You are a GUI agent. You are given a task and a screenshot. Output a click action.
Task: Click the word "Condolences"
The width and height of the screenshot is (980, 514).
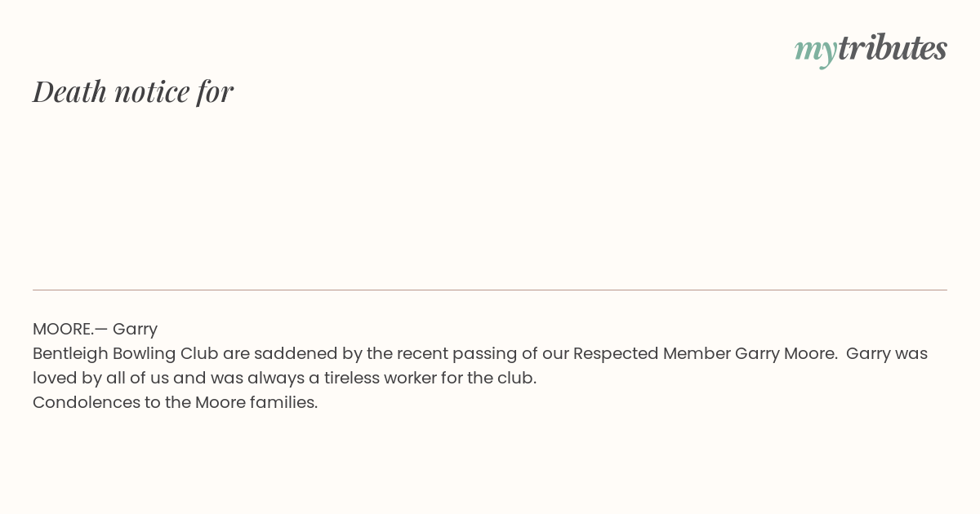pyautogui.click(x=87, y=402)
